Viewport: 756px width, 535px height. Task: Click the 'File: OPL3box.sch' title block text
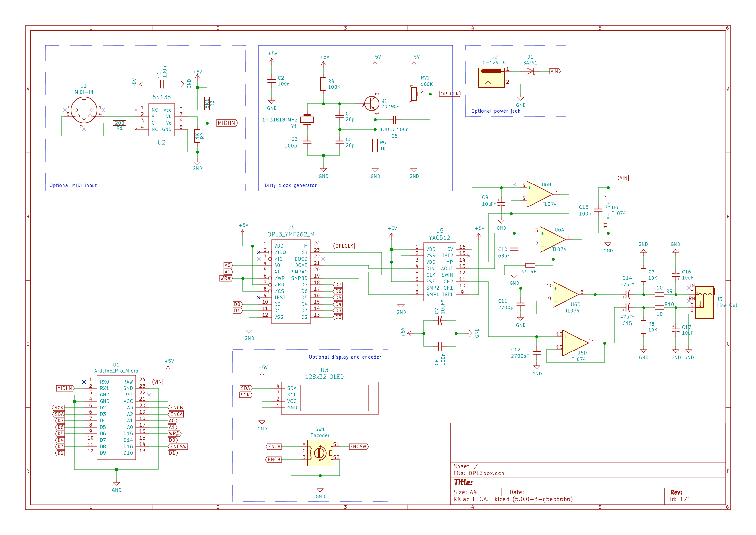pyautogui.click(x=479, y=474)
